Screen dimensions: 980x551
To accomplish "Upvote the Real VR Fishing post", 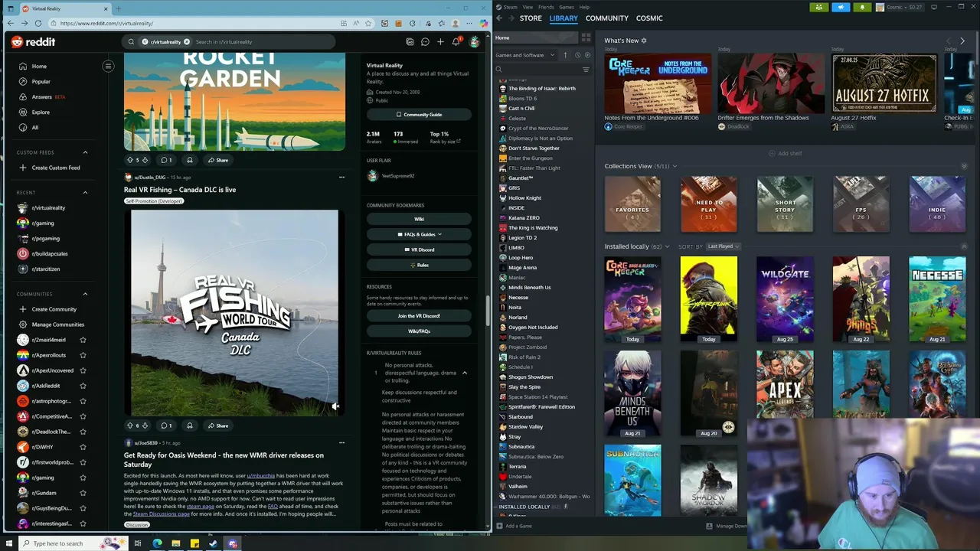I will point(130,425).
